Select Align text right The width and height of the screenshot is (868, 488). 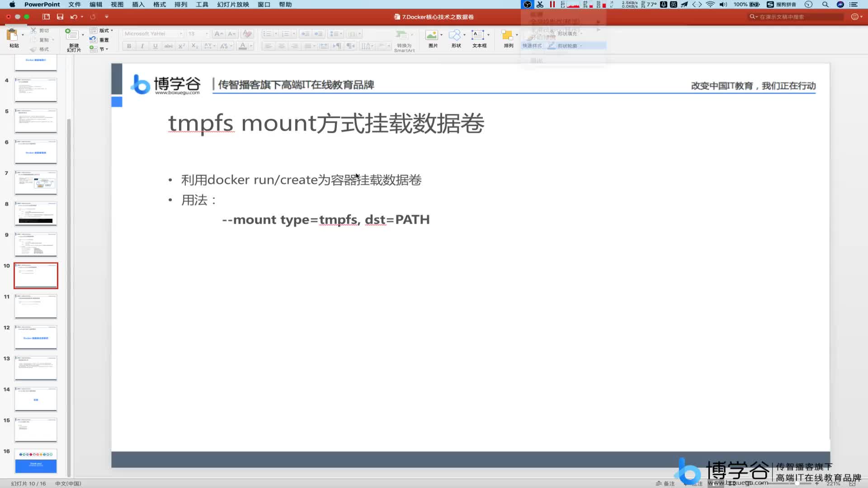point(295,46)
